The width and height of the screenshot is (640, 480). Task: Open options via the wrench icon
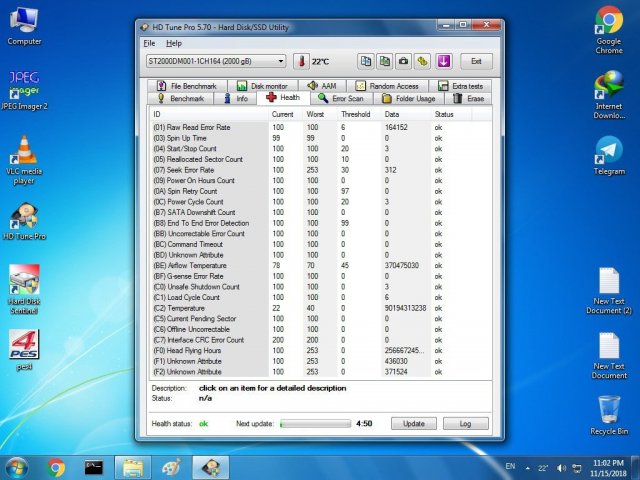tap(423, 61)
